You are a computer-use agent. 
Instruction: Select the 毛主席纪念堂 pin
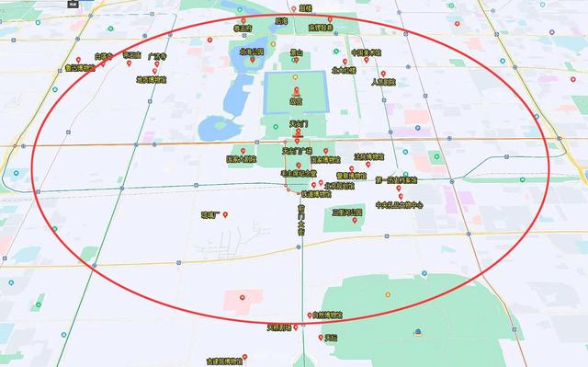coord(299,166)
